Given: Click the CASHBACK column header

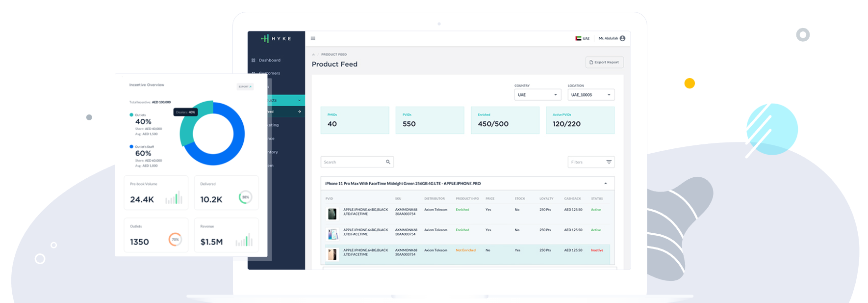Looking at the screenshot, I should tap(572, 199).
